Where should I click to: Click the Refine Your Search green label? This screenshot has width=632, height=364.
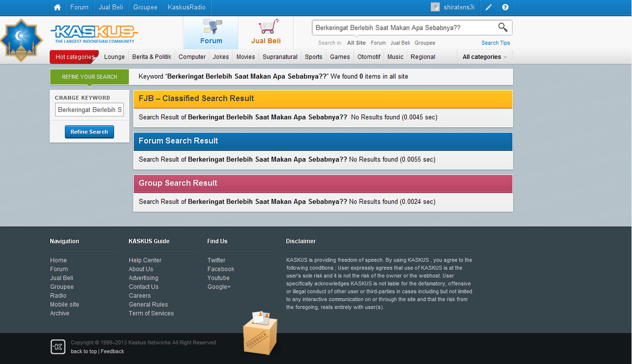coord(89,77)
